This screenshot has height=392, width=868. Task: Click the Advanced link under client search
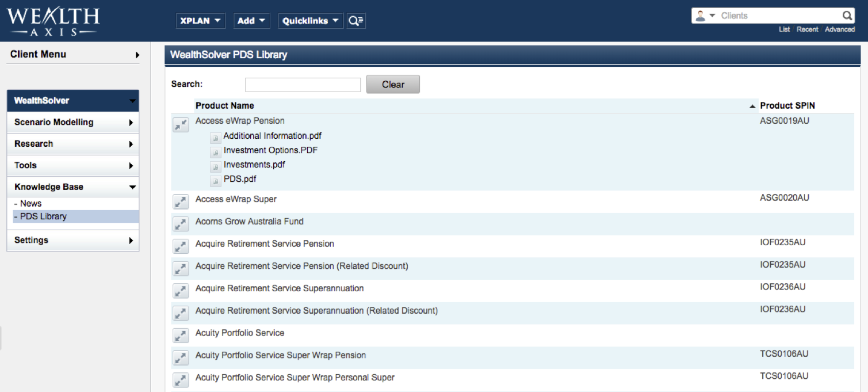(x=840, y=29)
